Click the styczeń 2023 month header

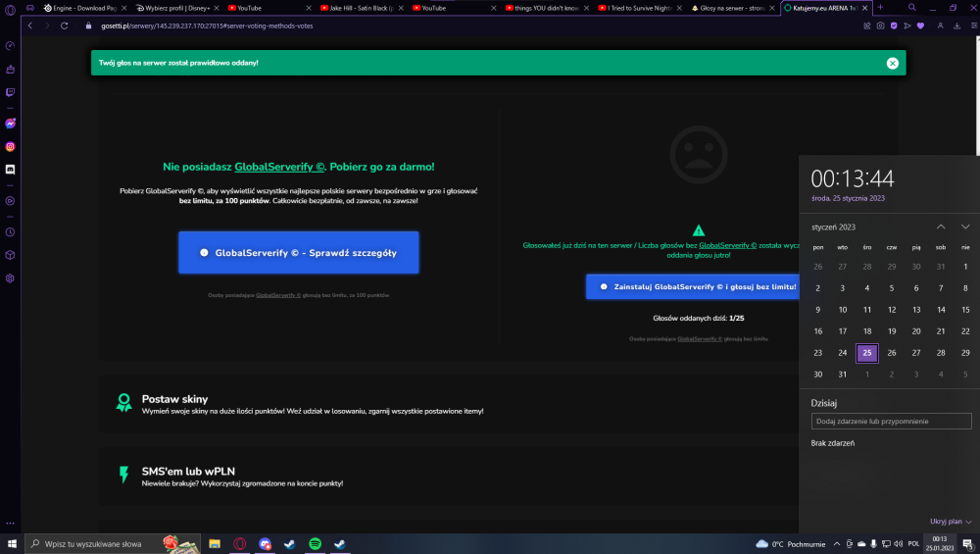833,227
